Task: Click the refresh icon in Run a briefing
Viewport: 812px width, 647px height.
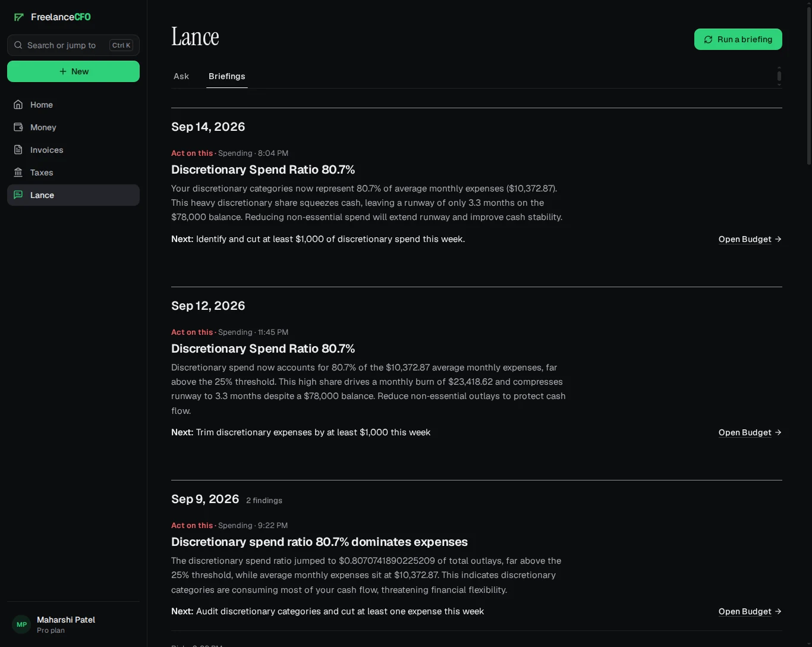Action: [708, 40]
